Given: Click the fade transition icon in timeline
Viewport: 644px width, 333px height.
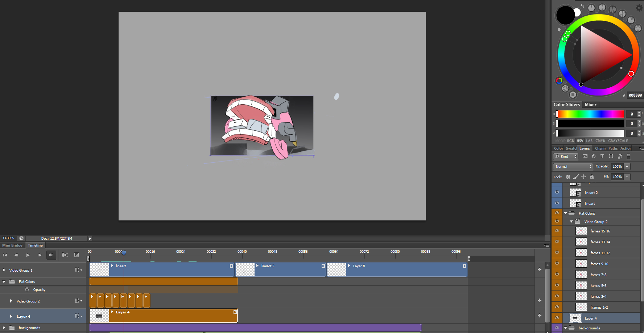Looking at the screenshot, I should (77, 255).
